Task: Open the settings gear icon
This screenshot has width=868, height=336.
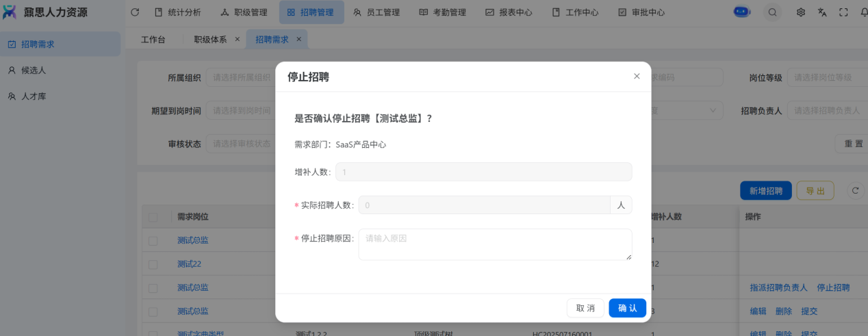Action: click(x=800, y=12)
